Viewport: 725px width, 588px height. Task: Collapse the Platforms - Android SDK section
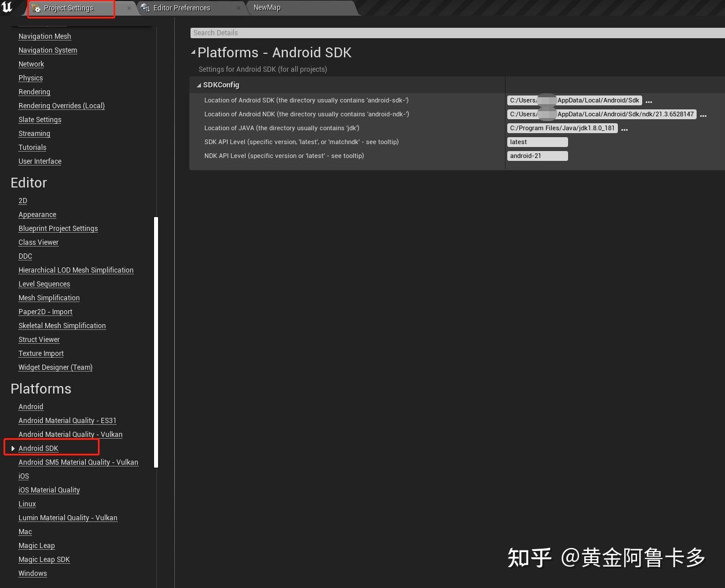pyautogui.click(x=193, y=52)
